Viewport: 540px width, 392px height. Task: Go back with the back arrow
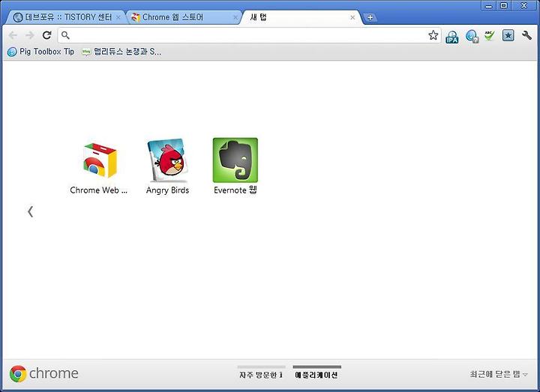[x=13, y=35]
